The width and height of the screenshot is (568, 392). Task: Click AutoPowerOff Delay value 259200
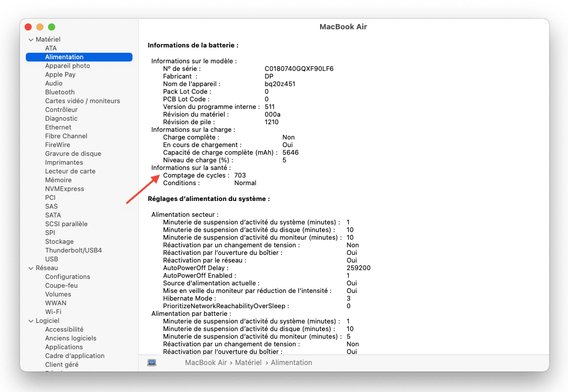358,268
